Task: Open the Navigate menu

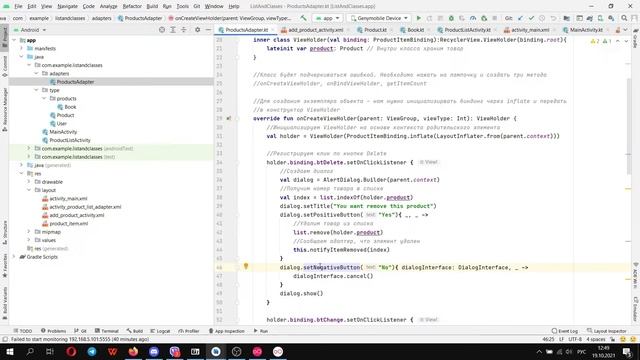Action: [x=67, y=6]
